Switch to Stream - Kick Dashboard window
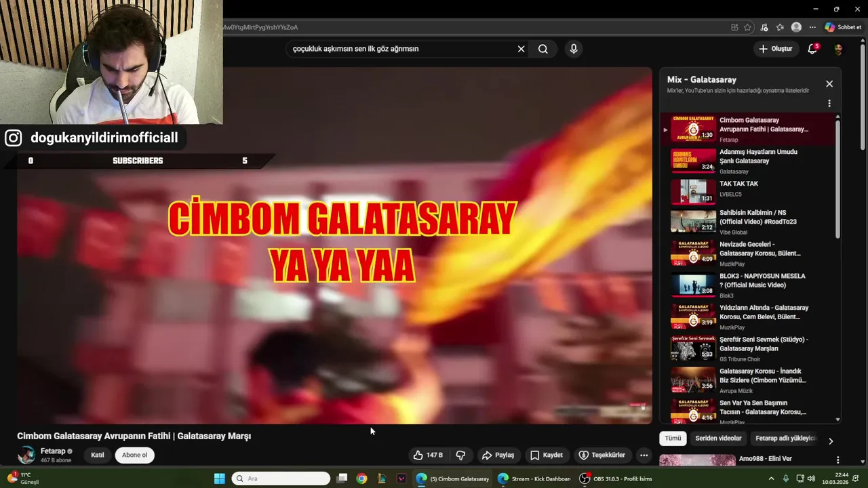868x488 pixels. [x=534, y=479]
